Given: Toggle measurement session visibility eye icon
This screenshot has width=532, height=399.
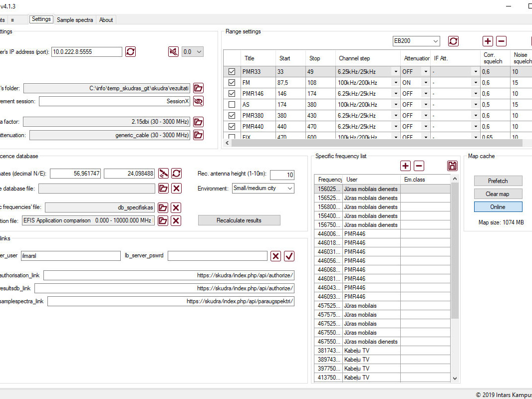Looking at the screenshot, I should 199,101.
